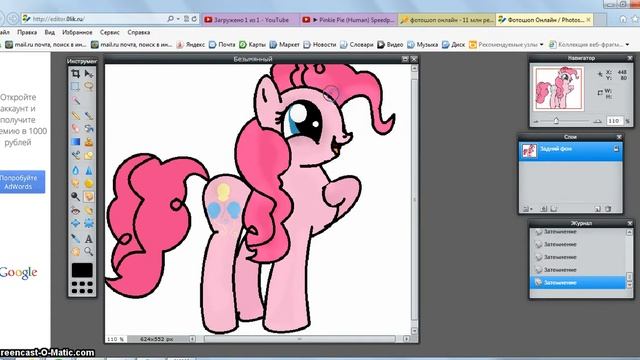640x360 pixels.
Task: Open the Карты favorites link
Action: (252, 44)
